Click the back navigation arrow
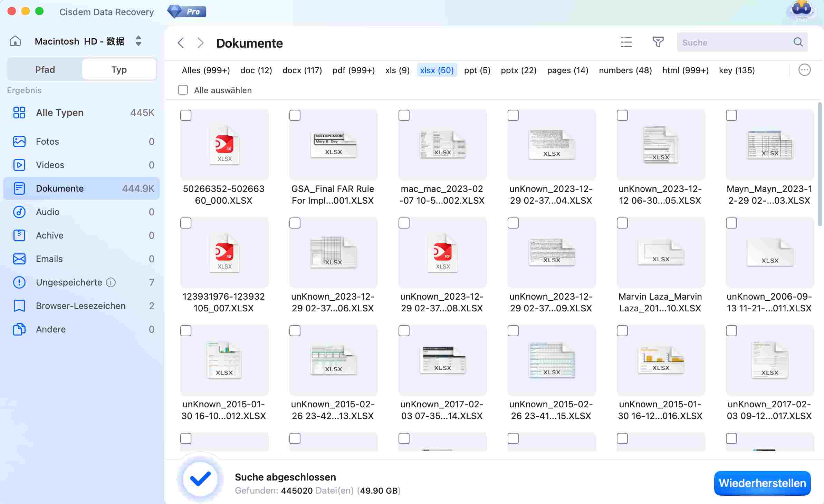 [x=181, y=43]
